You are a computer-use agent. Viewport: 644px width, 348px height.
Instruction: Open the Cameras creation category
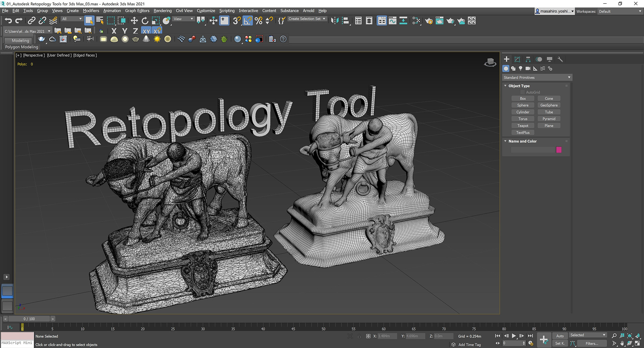528,68
